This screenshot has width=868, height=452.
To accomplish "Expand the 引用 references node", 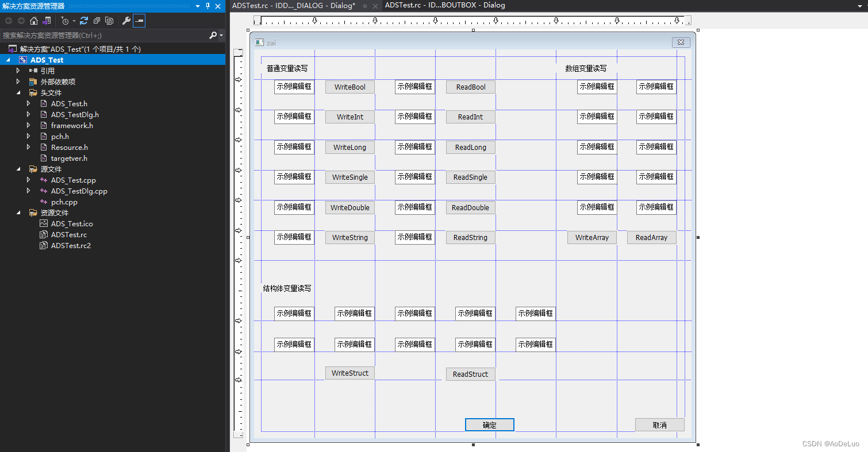I will pos(18,71).
